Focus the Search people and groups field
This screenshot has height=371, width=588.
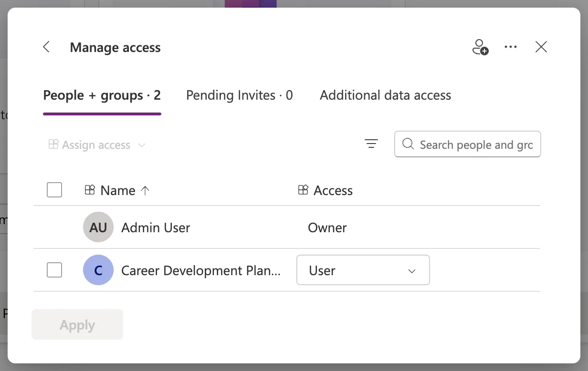[x=468, y=144]
